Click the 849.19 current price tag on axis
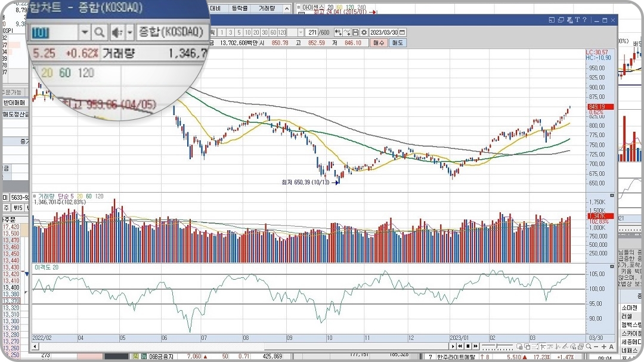Image resolution: width=644 pixels, height=362 pixels. point(601,107)
